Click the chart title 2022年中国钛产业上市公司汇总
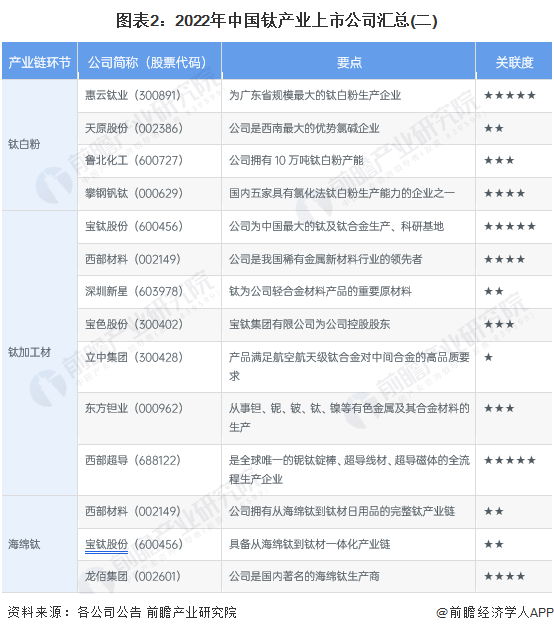Viewport: 554px width, 633px height. click(277, 21)
